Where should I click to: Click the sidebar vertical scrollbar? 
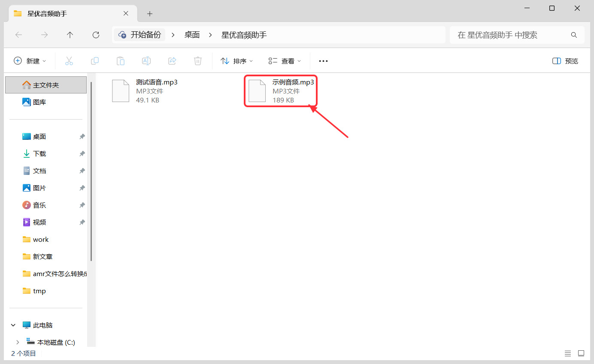[x=91, y=171]
